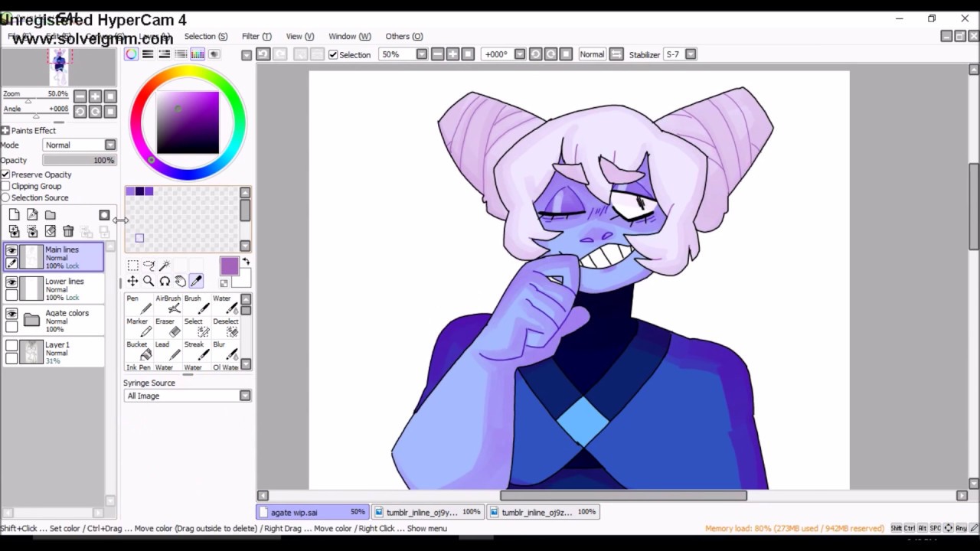Toggle the swatches panel button
Viewport: 980px width, 551px height.
[198, 54]
